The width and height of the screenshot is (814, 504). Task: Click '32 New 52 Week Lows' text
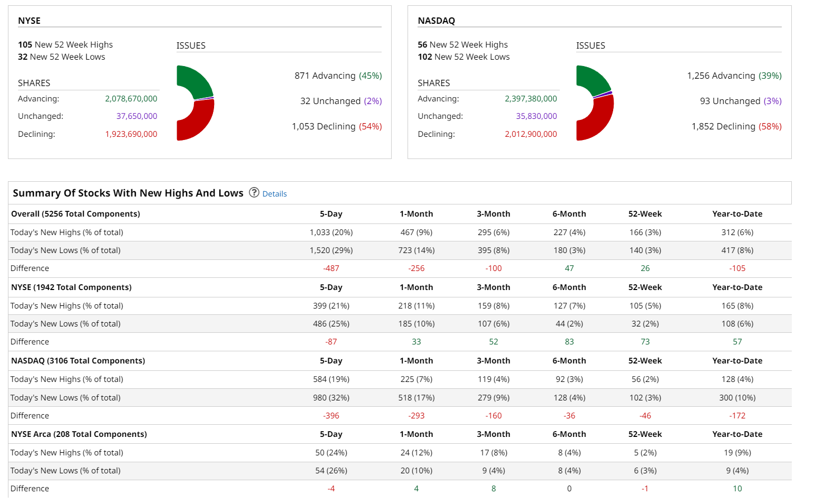(61, 57)
